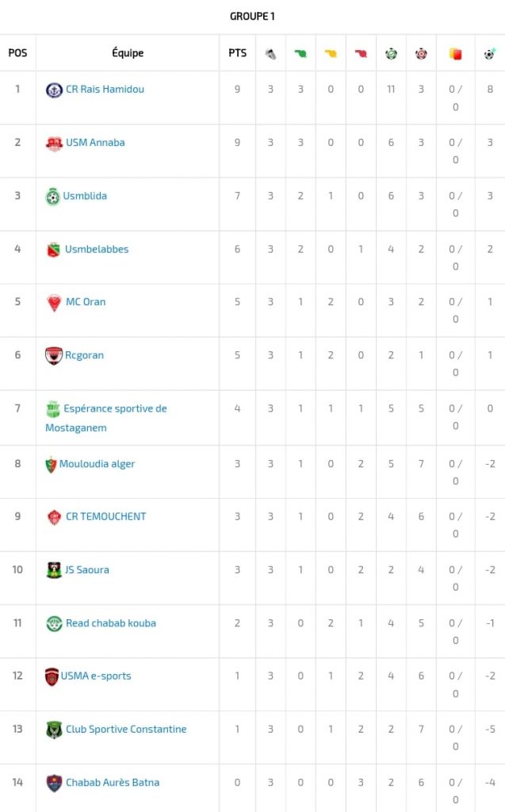The width and height of the screenshot is (505, 812).
Task: Click the green boot wins column icon
Action: [300, 54]
